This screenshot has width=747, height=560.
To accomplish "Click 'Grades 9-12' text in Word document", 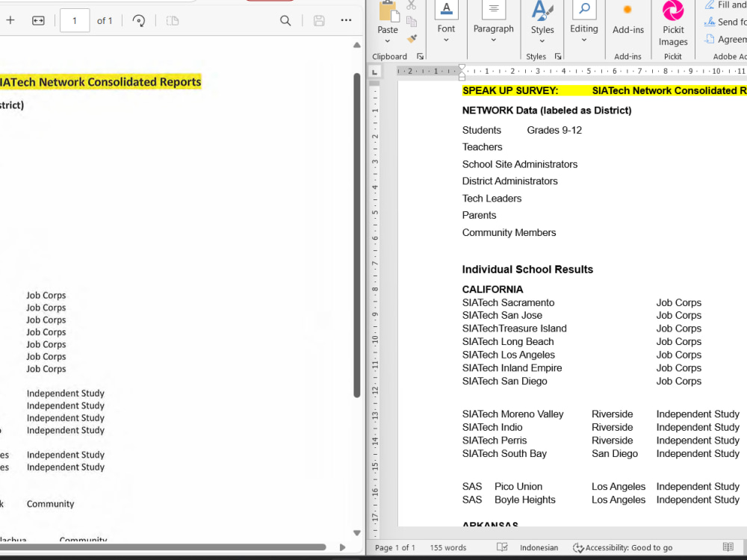I will click(x=554, y=131).
